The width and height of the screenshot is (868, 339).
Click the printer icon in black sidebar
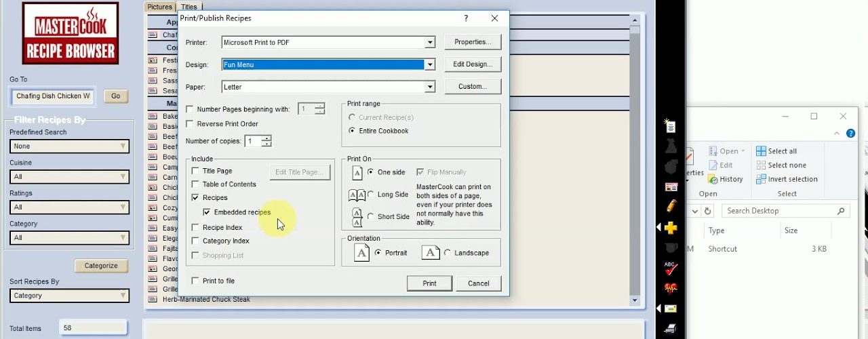pyautogui.click(x=671, y=329)
